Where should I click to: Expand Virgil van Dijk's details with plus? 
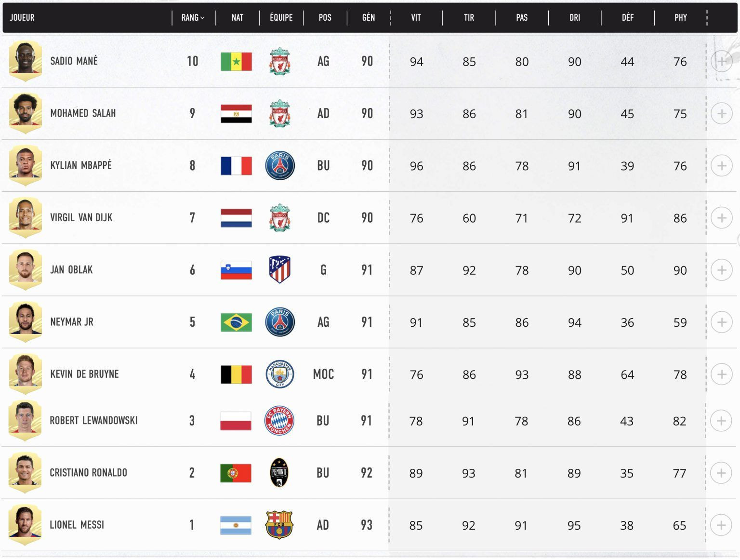coord(721,218)
